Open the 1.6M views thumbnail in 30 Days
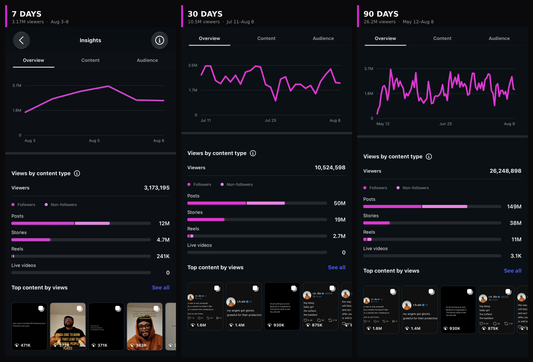533x362 pixels. 205,306
